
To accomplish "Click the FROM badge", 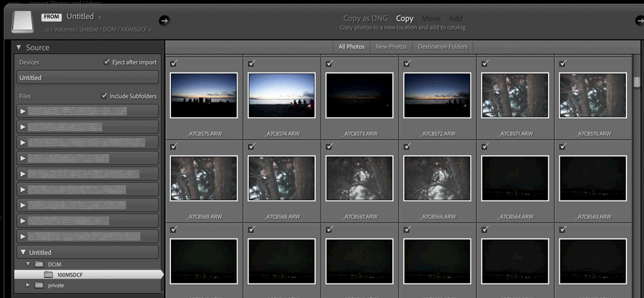I will coord(52,17).
